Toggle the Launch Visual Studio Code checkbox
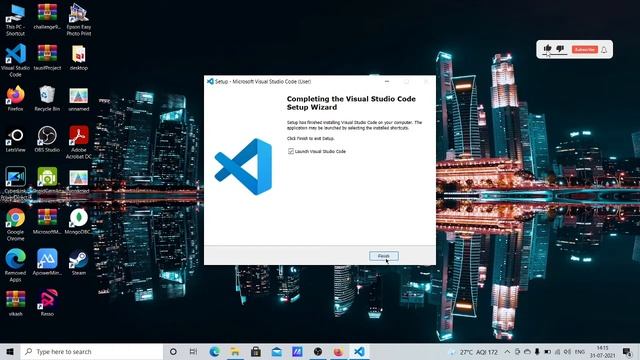640x360 pixels. click(x=291, y=151)
